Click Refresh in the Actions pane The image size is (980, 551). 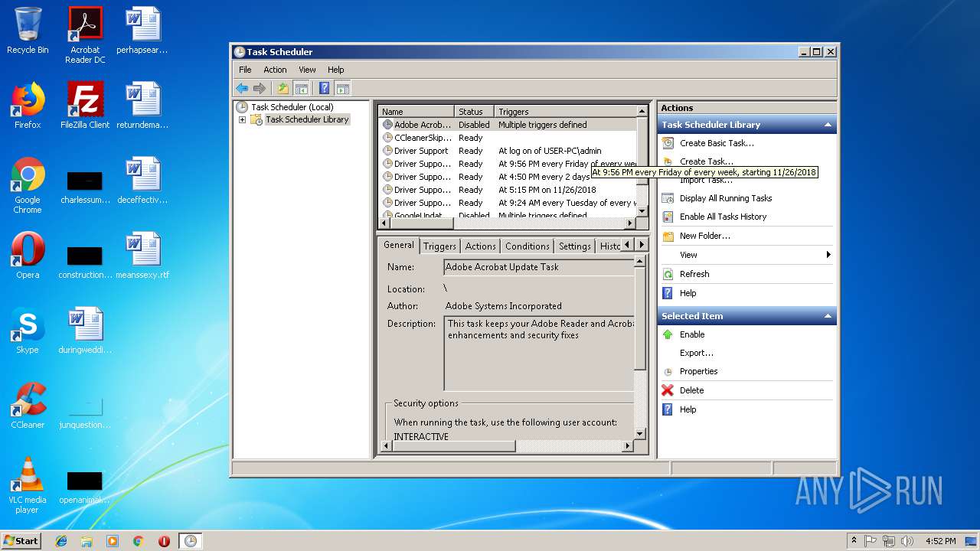pyautogui.click(x=694, y=274)
